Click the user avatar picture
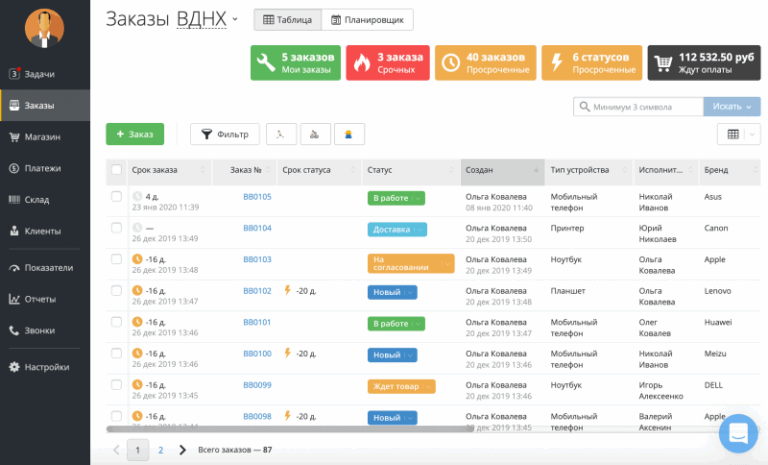 click(x=44, y=28)
